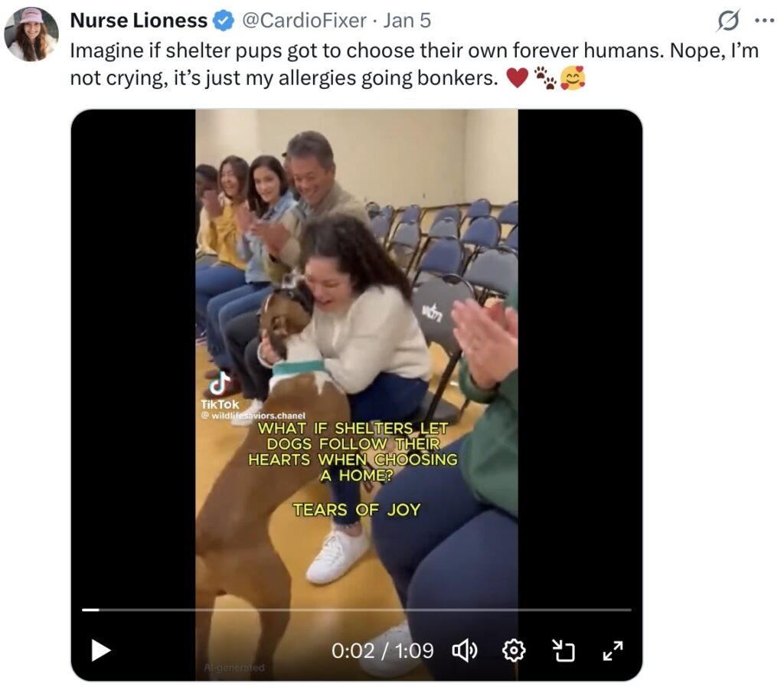Image resolution: width=784 pixels, height=690 pixels.
Task: Click Nurse Lioness profile avatar
Action: 31,34
